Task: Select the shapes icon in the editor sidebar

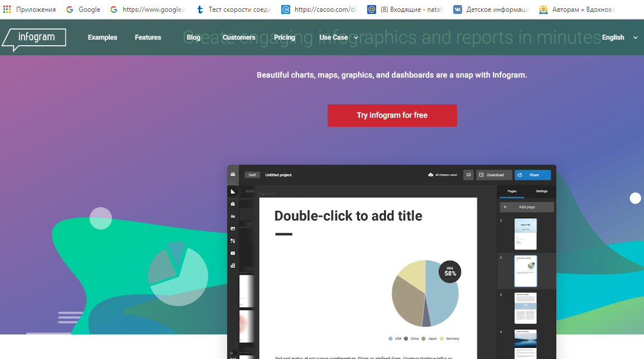Action: [x=233, y=241]
